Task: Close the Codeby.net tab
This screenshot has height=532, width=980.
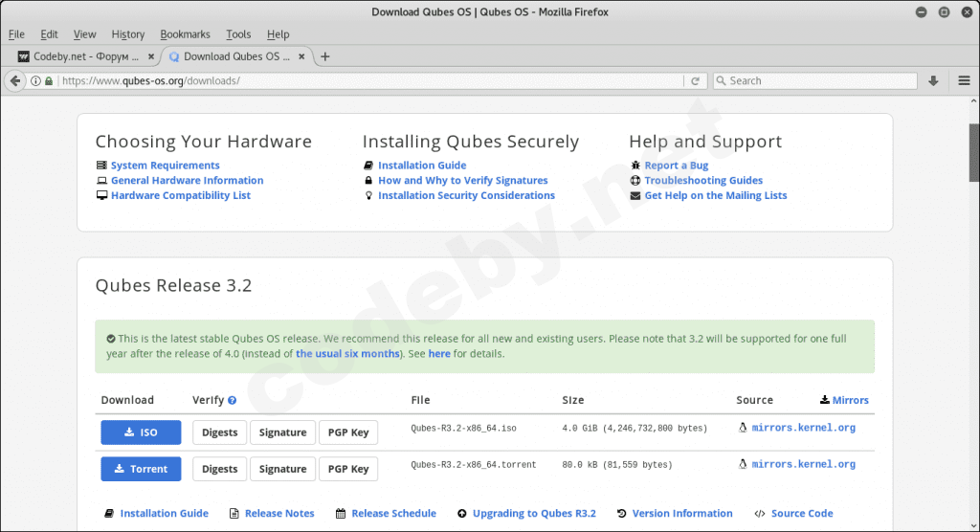Action: tap(150, 56)
